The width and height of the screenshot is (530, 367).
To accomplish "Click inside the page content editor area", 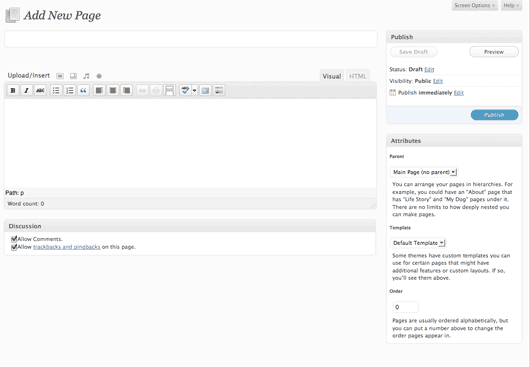I will pyautogui.click(x=190, y=143).
